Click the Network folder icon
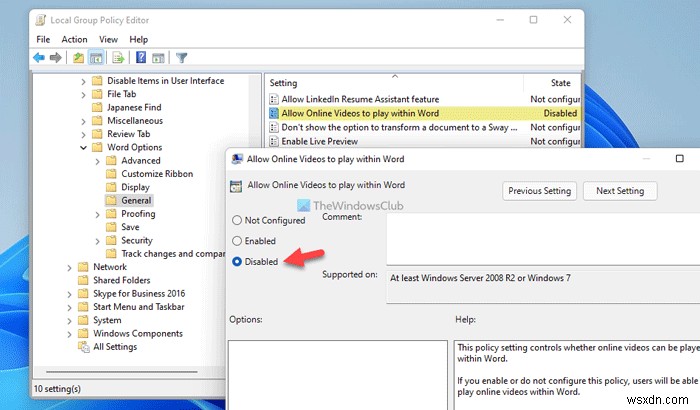The width and height of the screenshot is (700, 410). 83,267
